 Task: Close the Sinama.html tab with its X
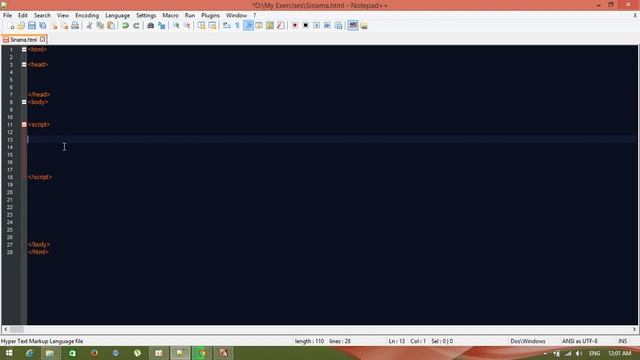tap(42, 40)
